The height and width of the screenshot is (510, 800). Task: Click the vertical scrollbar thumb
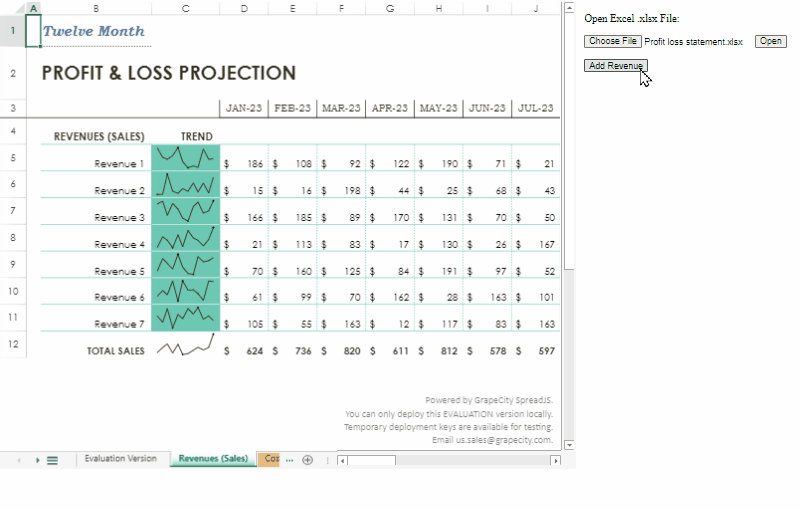coord(569,140)
